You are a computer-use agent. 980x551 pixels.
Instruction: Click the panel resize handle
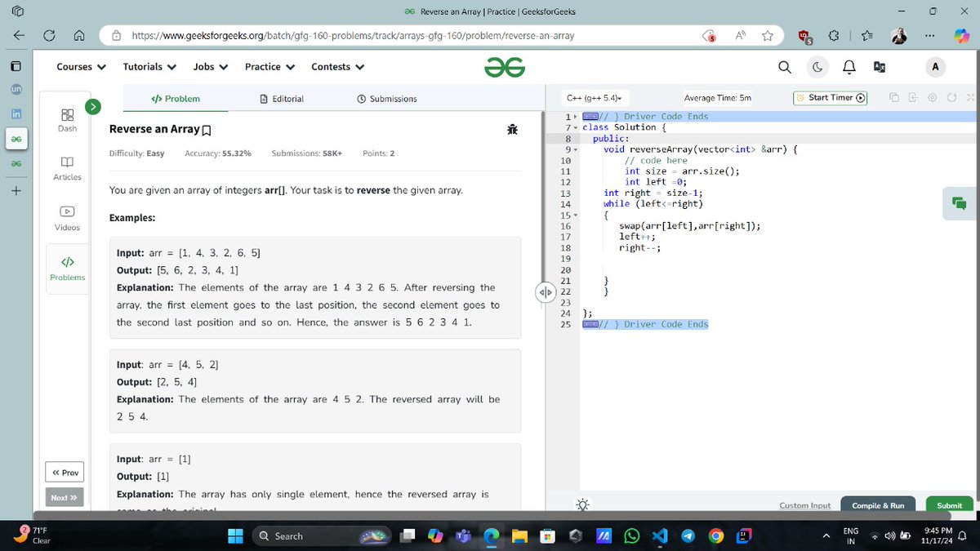[545, 291]
